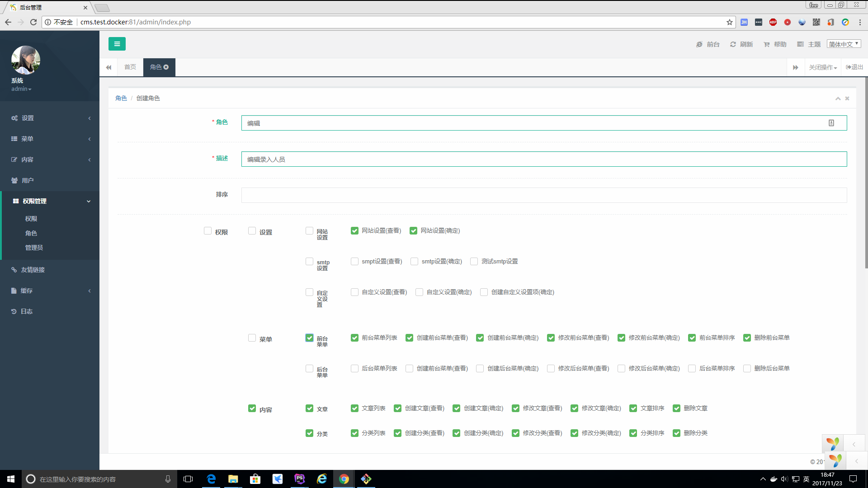
Task: Switch to the 首页 tab
Action: click(x=130, y=67)
